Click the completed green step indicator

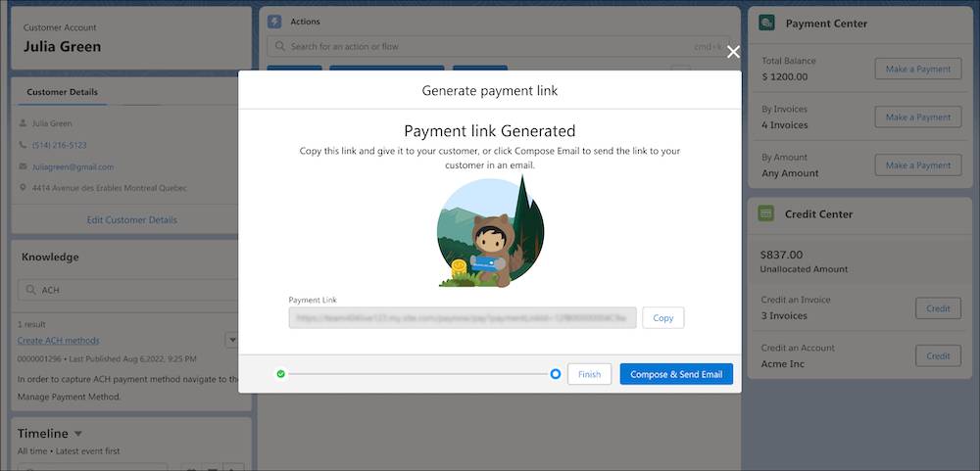[x=280, y=374]
